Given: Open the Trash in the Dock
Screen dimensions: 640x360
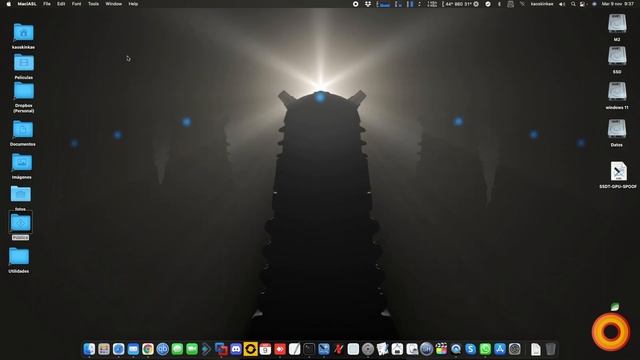Looking at the screenshot, I should coord(551,349).
